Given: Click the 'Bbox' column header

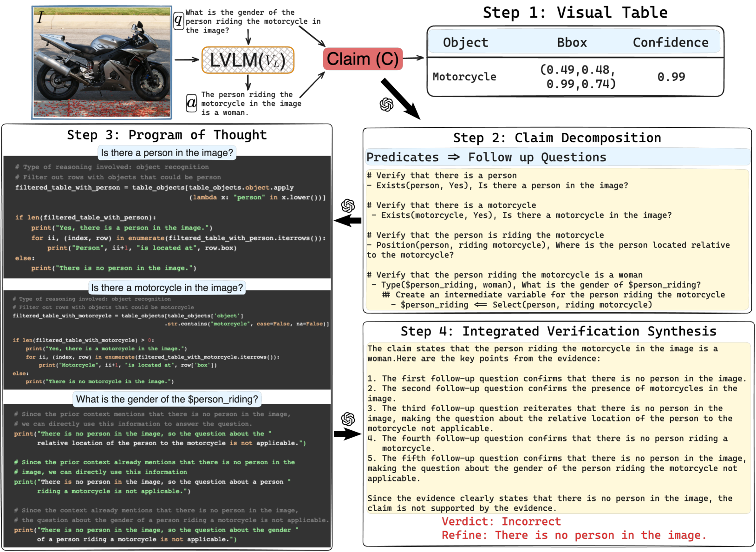Looking at the screenshot, I should [572, 42].
